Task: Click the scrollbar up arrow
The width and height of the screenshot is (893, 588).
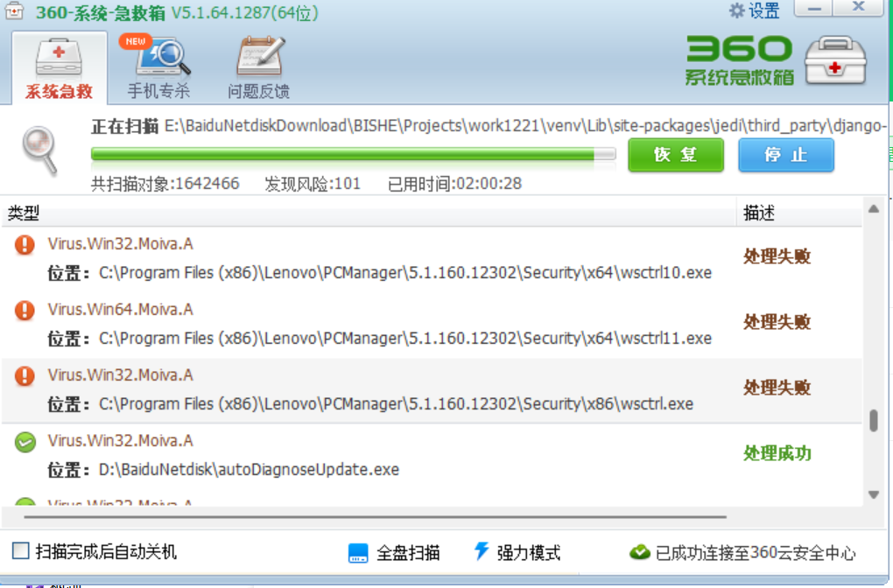Action: (874, 209)
